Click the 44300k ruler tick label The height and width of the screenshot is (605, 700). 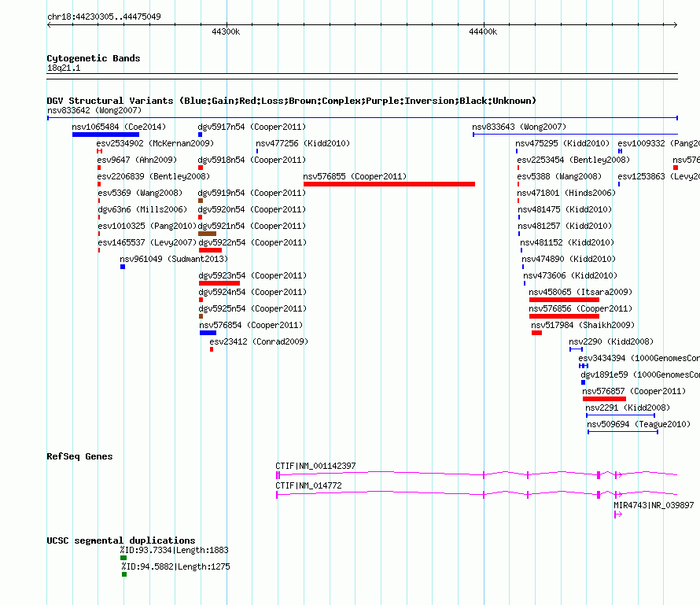click(226, 31)
